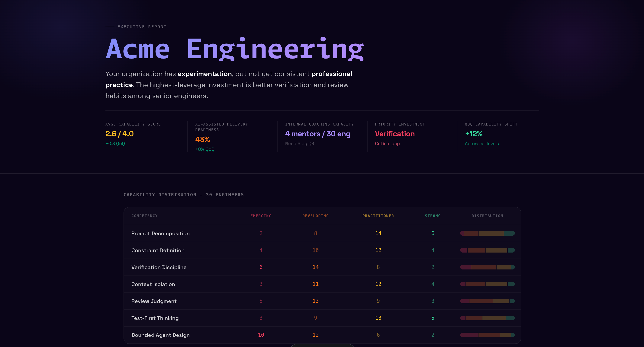The image size is (644, 347).
Task: Click Verification Discipline distribution bar
Action: click(x=487, y=267)
